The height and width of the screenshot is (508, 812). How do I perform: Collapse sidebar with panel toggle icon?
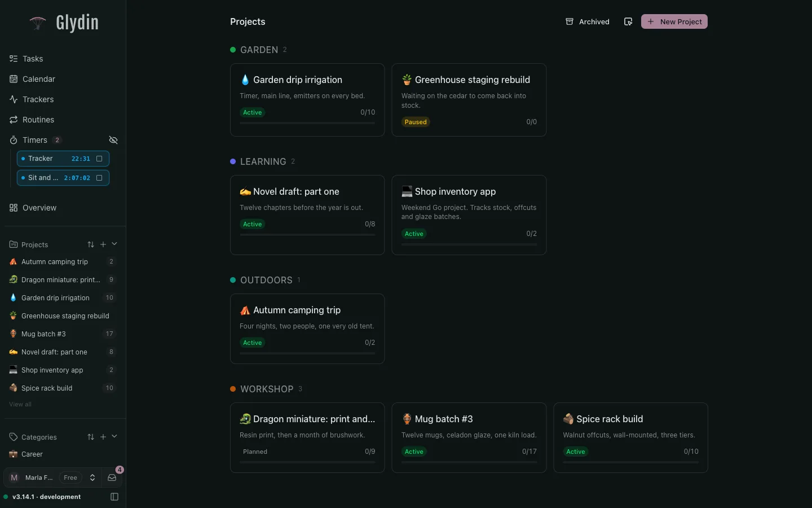pyautogui.click(x=114, y=497)
